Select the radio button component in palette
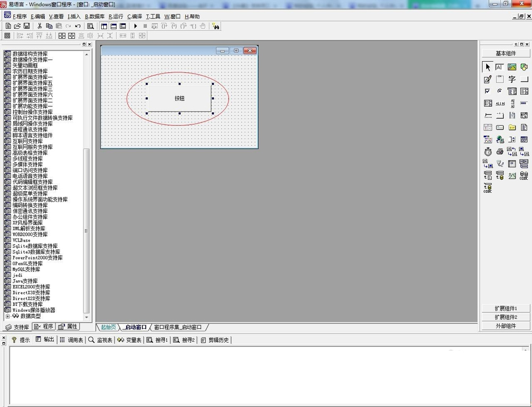The image size is (532, 407). (500, 91)
